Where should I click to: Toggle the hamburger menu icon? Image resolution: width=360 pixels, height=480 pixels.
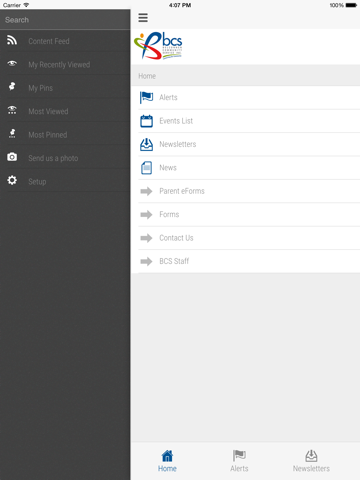pos(143,18)
